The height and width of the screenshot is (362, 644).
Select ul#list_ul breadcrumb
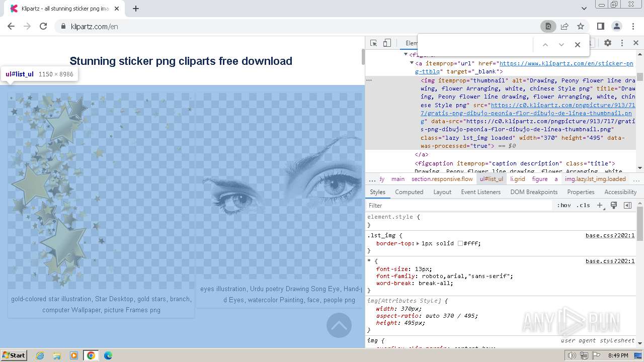492,179
